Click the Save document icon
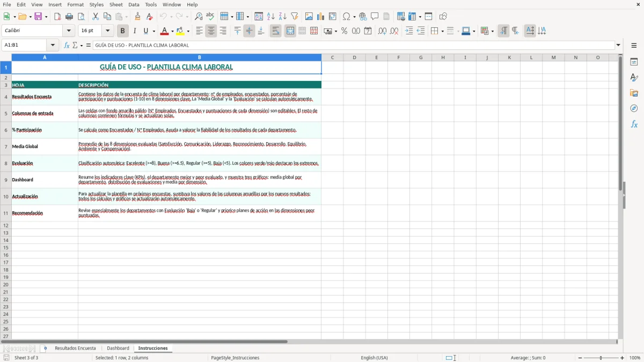This screenshot has width=644, height=362. (x=38, y=17)
